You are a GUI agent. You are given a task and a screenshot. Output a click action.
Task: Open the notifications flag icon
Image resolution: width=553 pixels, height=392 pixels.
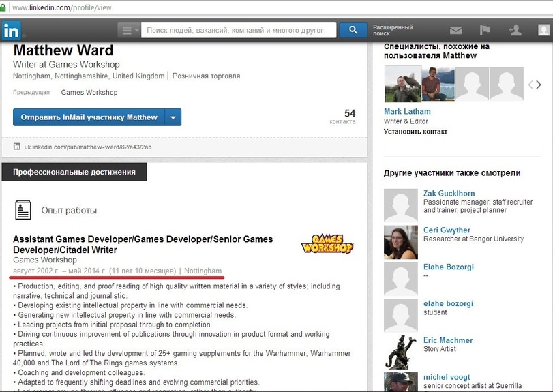click(485, 30)
